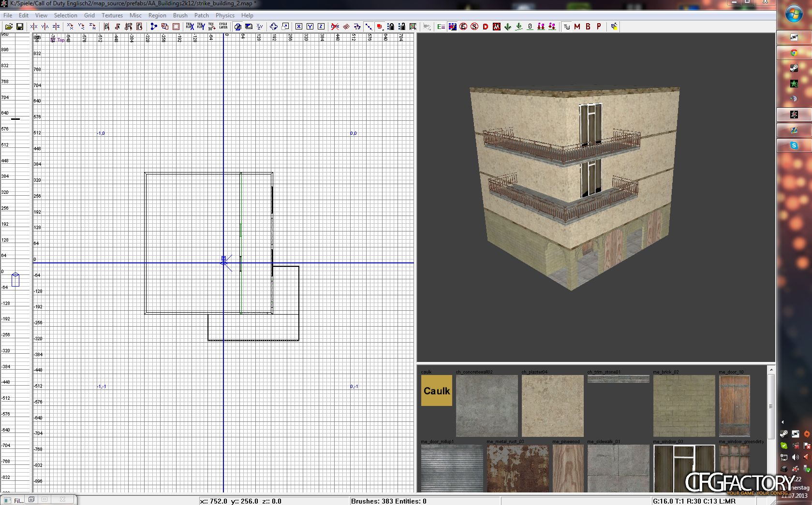Image resolution: width=812 pixels, height=505 pixels.
Task: Click the TEX FLIP X icon
Action: (x=190, y=27)
